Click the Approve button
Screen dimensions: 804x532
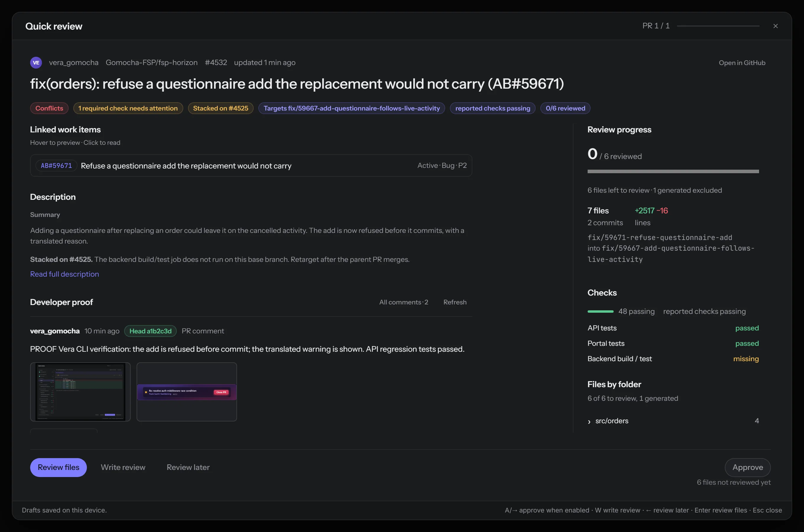click(747, 467)
